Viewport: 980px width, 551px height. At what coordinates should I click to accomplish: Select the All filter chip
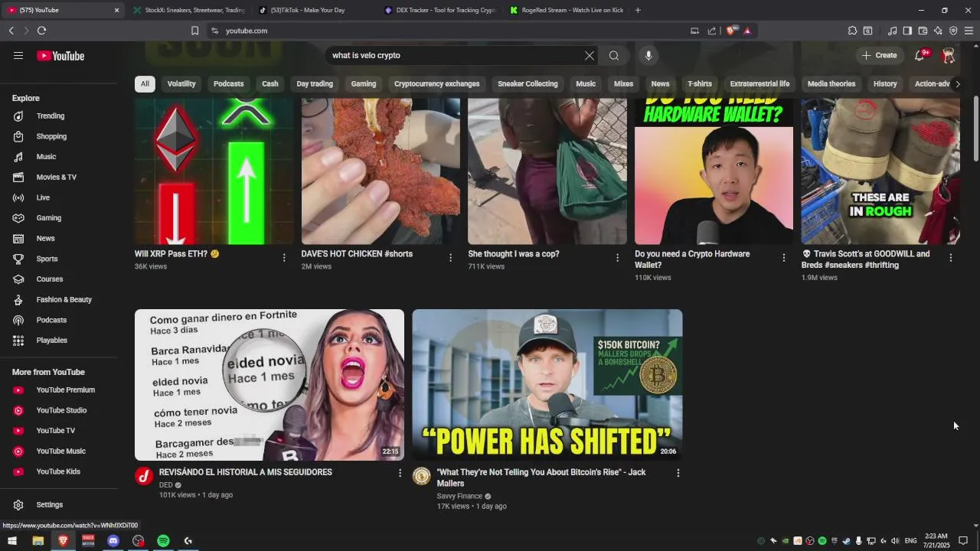[145, 83]
